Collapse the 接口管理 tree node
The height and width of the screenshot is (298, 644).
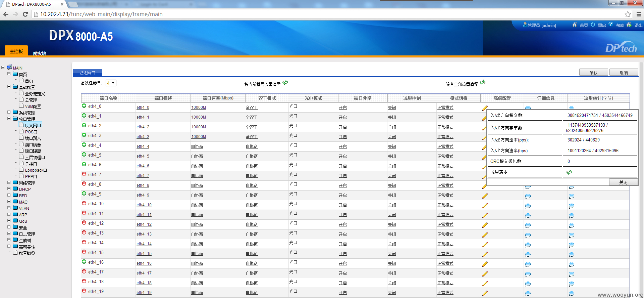click(9, 119)
